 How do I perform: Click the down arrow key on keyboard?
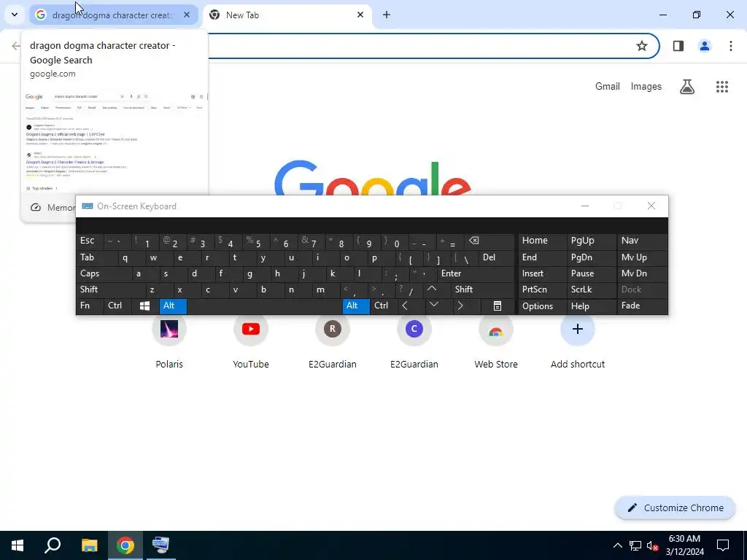coord(437,306)
